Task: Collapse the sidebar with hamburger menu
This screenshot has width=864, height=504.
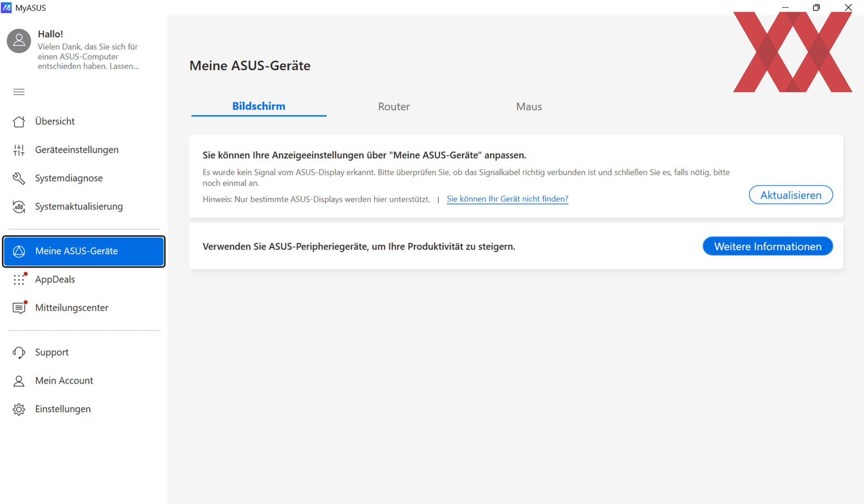Action: tap(19, 92)
